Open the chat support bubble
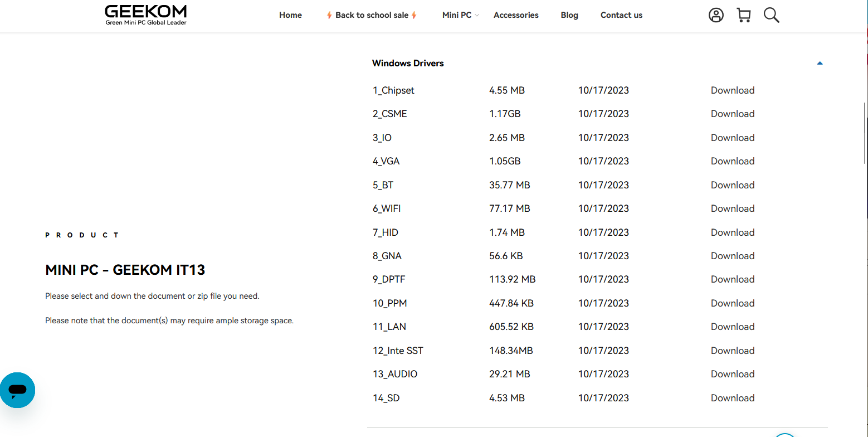 [x=17, y=390]
